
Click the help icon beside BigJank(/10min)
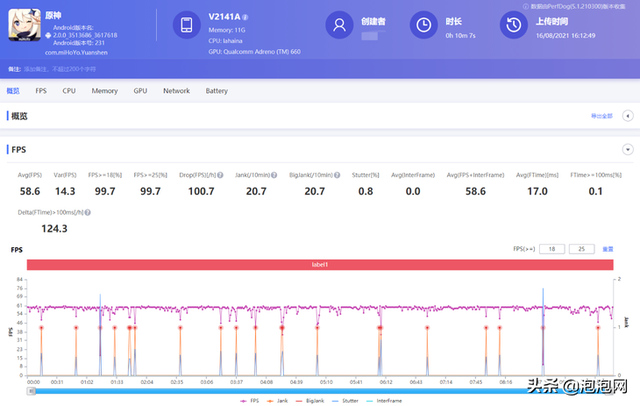(337, 175)
